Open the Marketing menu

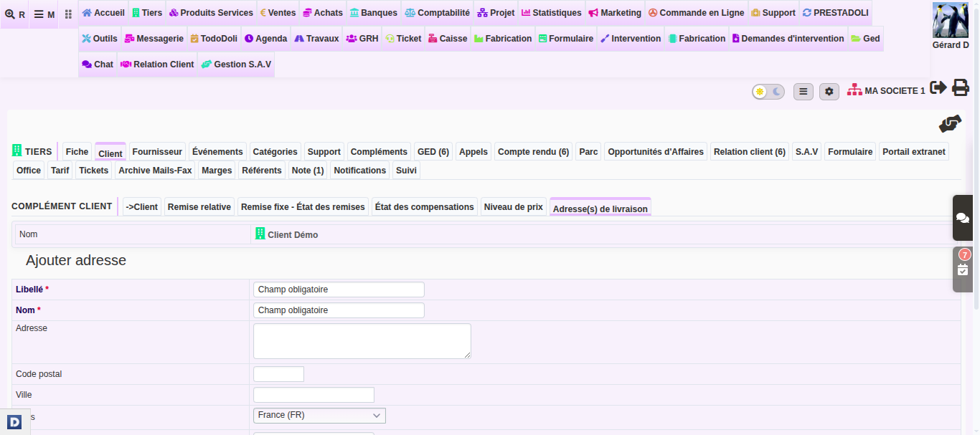[615, 13]
